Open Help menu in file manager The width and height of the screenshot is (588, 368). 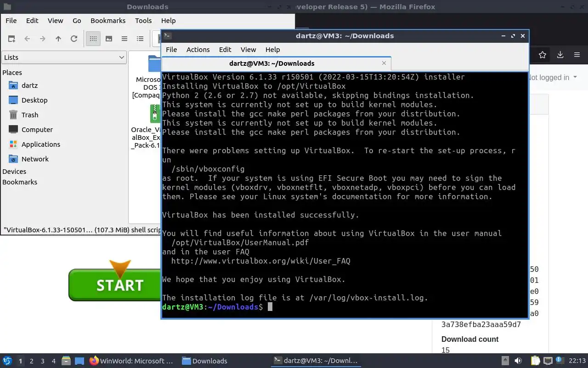click(168, 20)
